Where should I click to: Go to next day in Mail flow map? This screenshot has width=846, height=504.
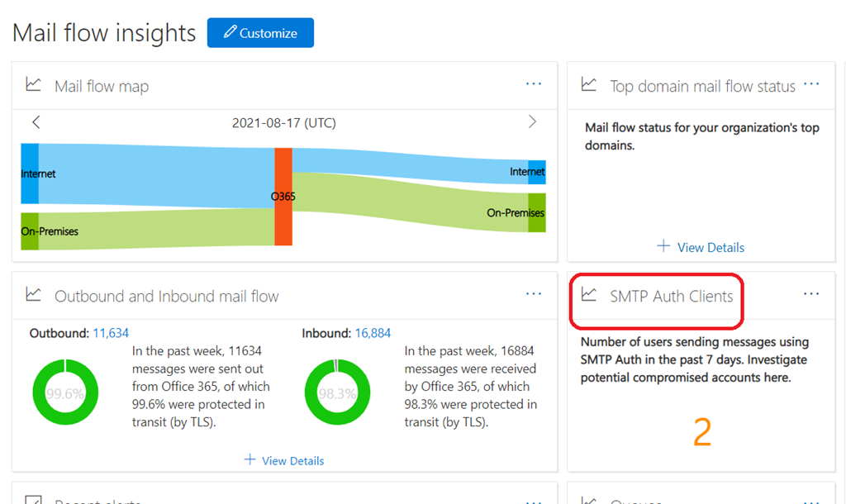532,122
